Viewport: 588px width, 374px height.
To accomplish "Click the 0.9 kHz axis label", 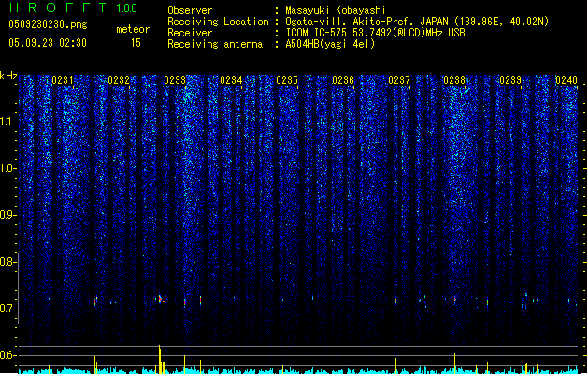I will pos(8,215).
